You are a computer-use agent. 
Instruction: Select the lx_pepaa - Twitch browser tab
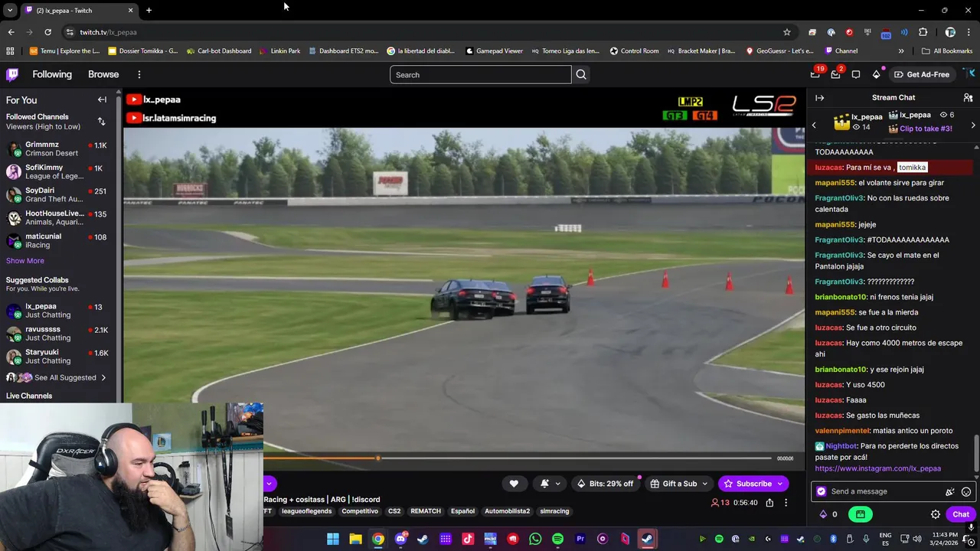[x=79, y=10]
